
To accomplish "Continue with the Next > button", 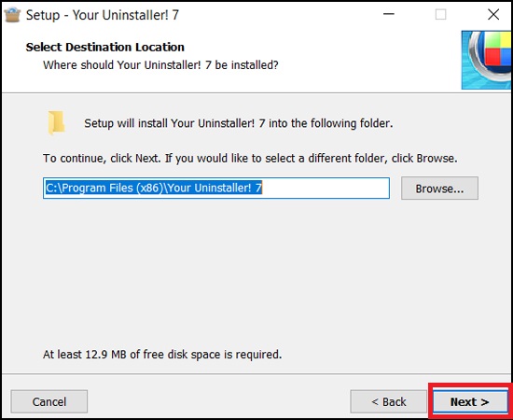I will click(470, 401).
